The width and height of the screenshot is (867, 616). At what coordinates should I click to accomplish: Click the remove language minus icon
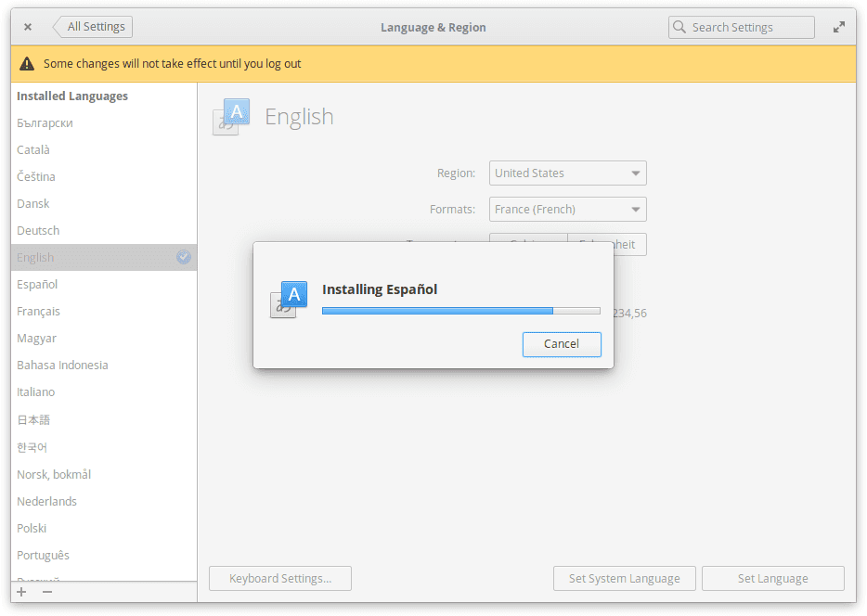click(47, 592)
